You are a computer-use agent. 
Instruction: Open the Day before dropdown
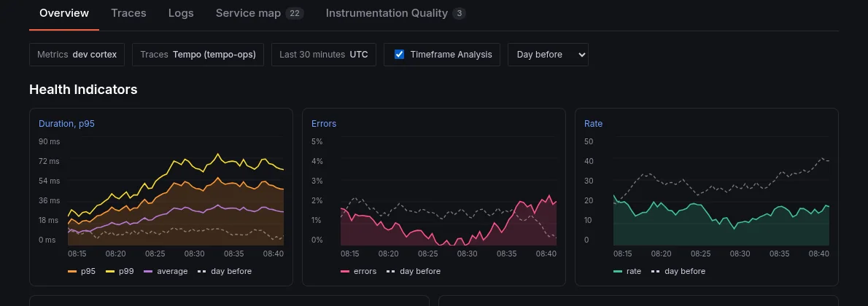(548, 55)
